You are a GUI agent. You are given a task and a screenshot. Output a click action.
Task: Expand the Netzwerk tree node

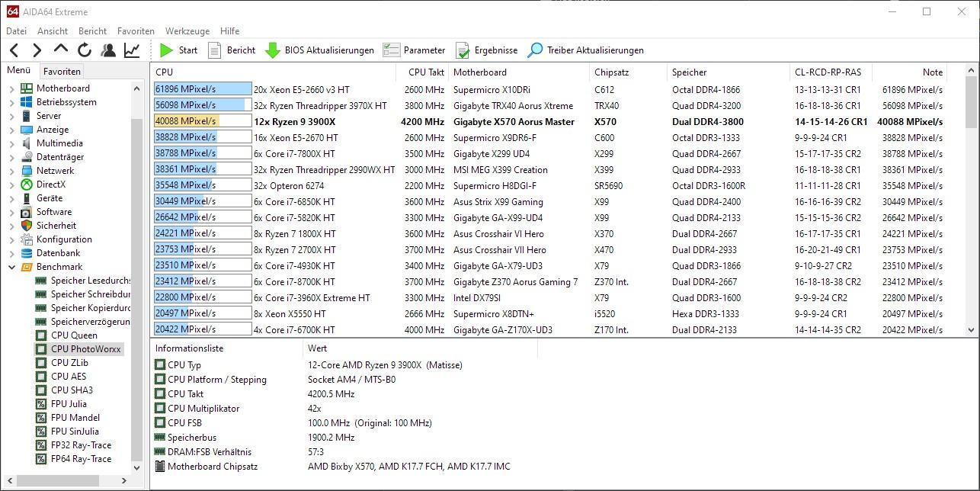[11, 171]
